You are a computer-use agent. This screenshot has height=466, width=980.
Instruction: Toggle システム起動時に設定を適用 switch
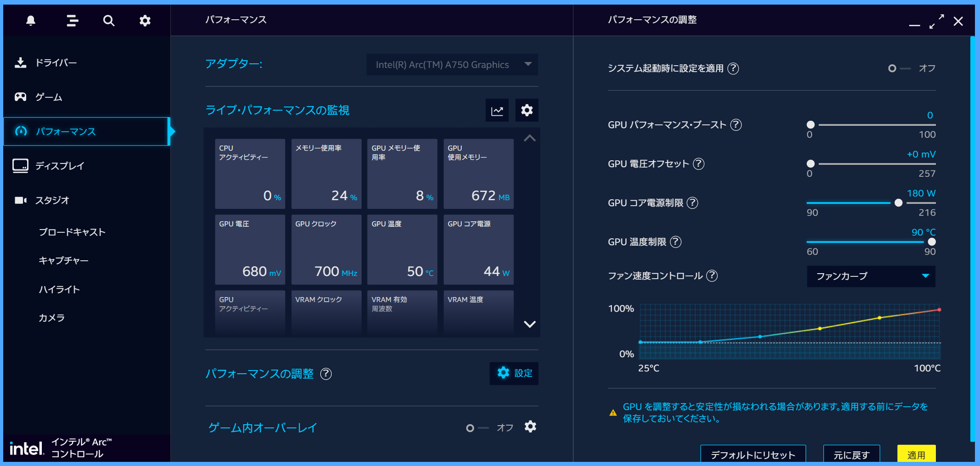click(x=899, y=68)
